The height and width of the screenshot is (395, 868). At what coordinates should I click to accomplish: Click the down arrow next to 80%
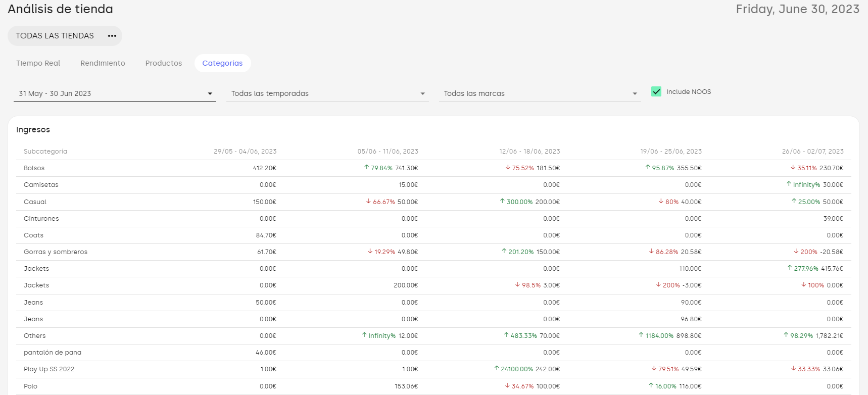tap(661, 201)
